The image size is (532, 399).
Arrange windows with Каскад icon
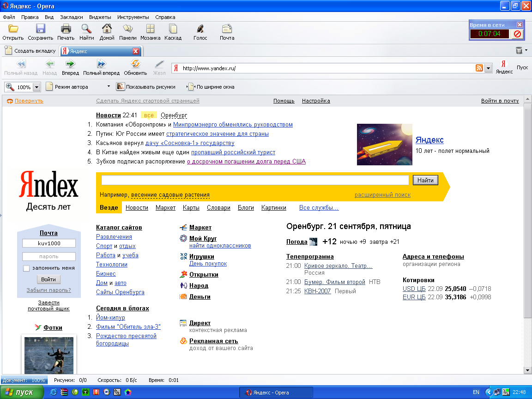tap(173, 29)
